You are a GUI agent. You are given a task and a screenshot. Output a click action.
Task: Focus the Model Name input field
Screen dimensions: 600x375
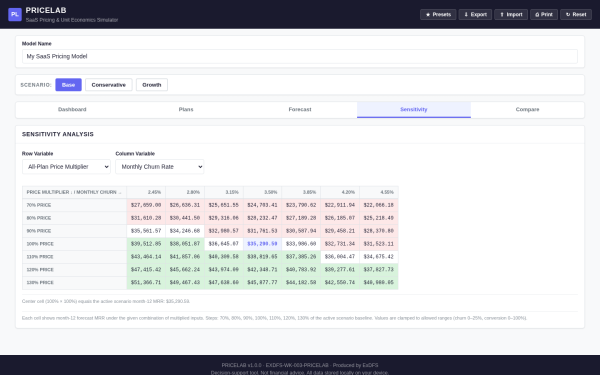pyautogui.click(x=300, y=56)
